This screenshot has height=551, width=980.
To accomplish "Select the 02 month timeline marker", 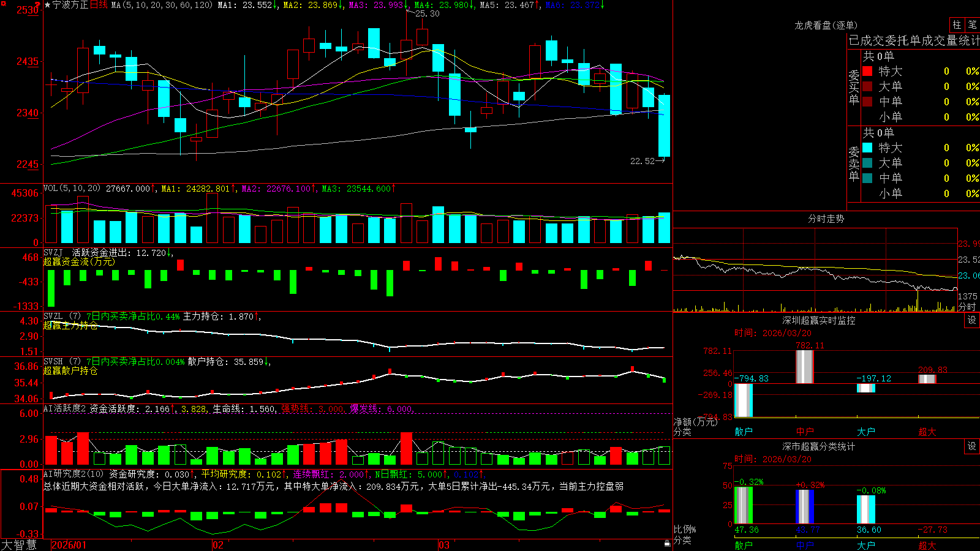I will pyautogui.click(x=218, y=545).
